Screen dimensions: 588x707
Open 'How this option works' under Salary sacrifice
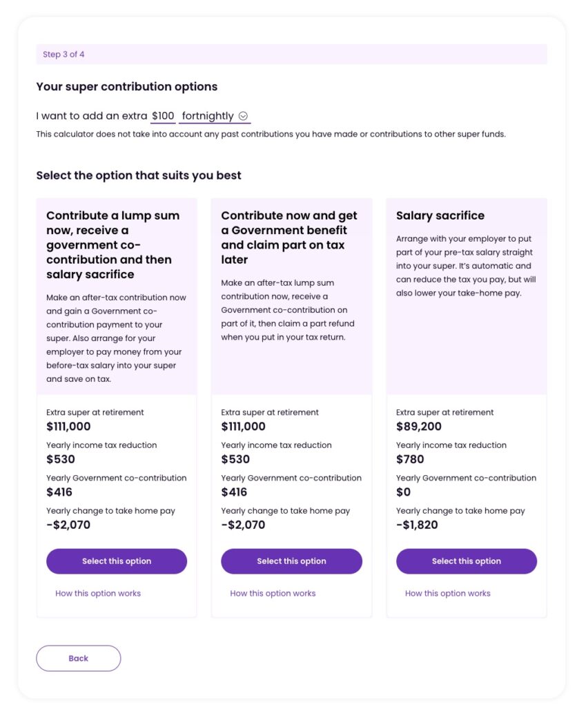448,593
